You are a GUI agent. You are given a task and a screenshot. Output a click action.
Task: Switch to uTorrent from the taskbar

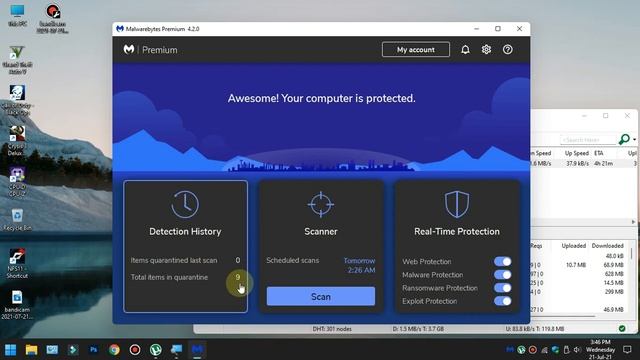click(156, 350)
